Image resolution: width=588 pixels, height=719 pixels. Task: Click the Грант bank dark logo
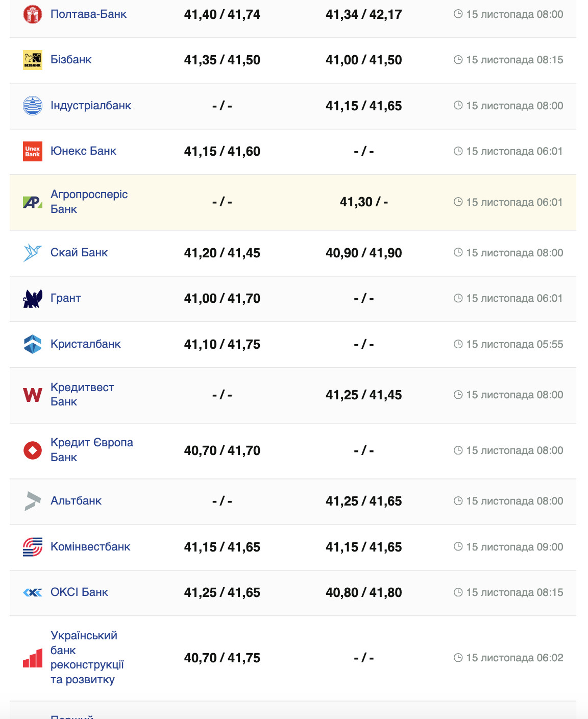tap(33, 299)
